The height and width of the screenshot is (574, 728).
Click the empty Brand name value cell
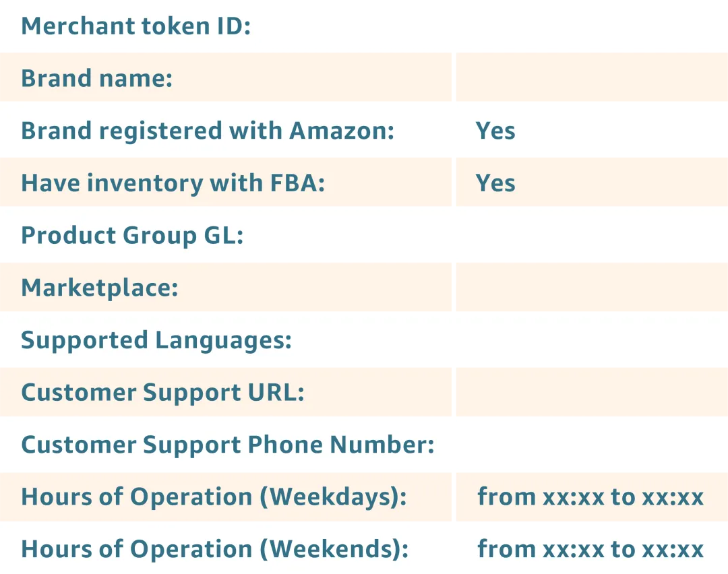pos(591,78)
